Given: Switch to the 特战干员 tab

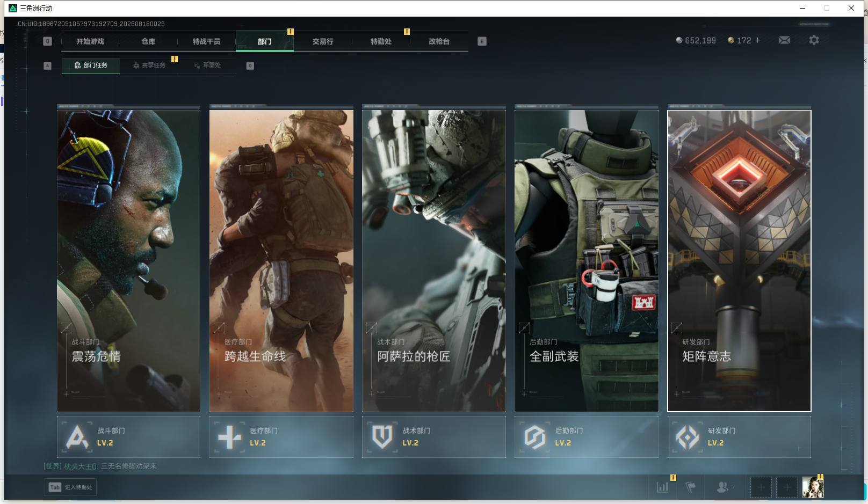Looking at the screenshot, I should pos(206,41).
